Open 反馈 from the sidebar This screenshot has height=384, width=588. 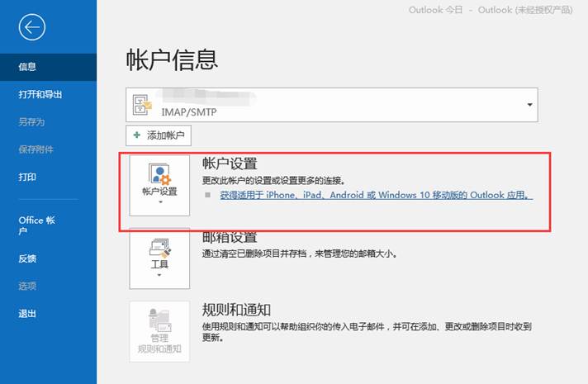pos(28,258)
